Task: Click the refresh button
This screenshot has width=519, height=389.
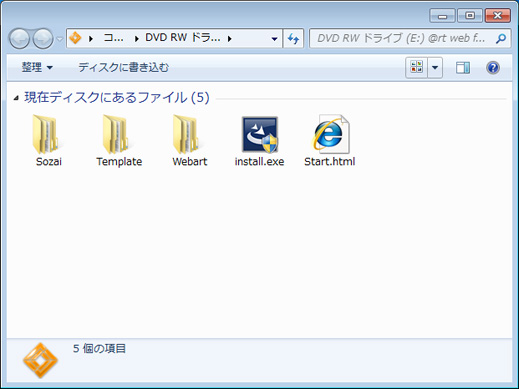Action: [x=293, y=39]
